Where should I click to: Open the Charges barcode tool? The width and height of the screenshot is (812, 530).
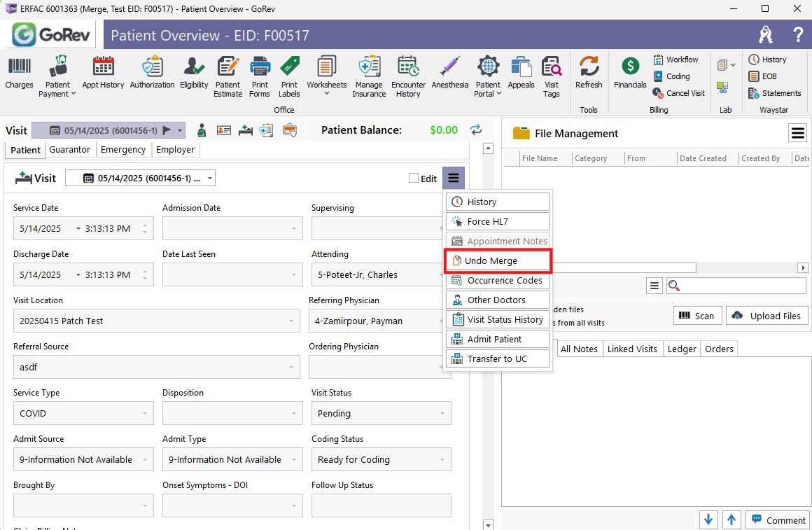pos(19,73)
